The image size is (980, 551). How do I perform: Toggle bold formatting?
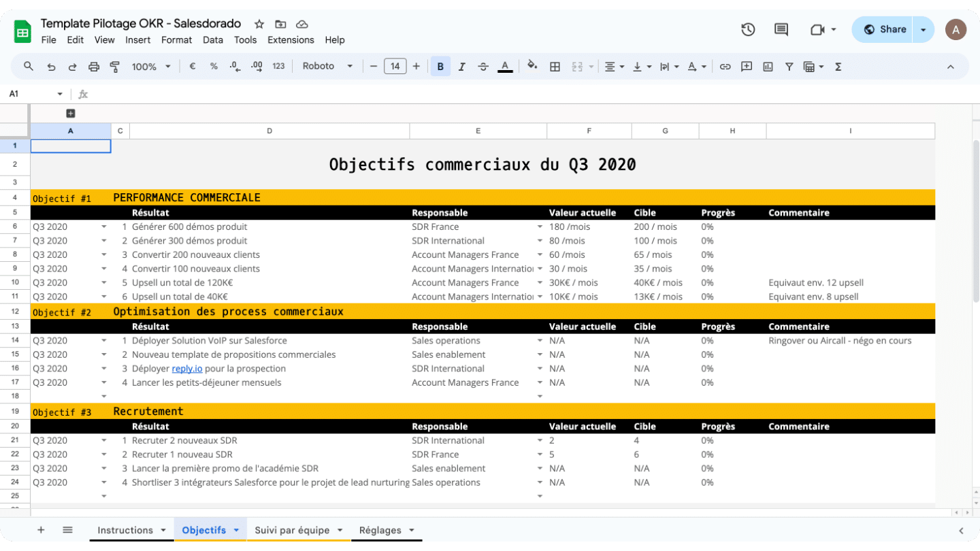pyautogui.click(x=440, y=67)
